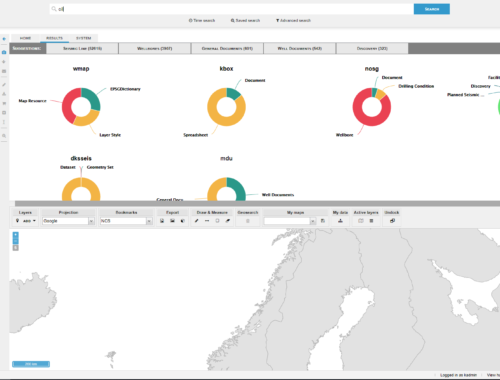Open the System tab
Image resolution: width=500 pixels, height=380 pixels.
[83, 38]
